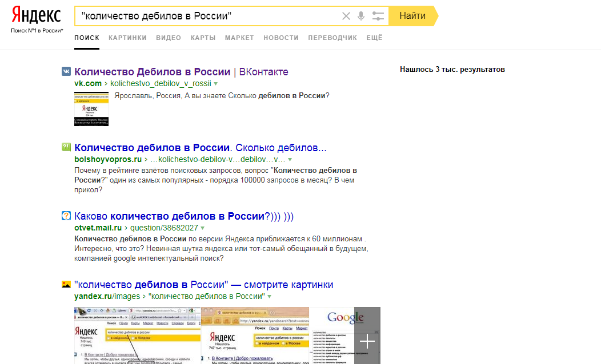Image resolution: width=601 pixels, height=364 pixels.
Task: Click the "Поиск №1 в России" slogan
Action: pos(37,30)
